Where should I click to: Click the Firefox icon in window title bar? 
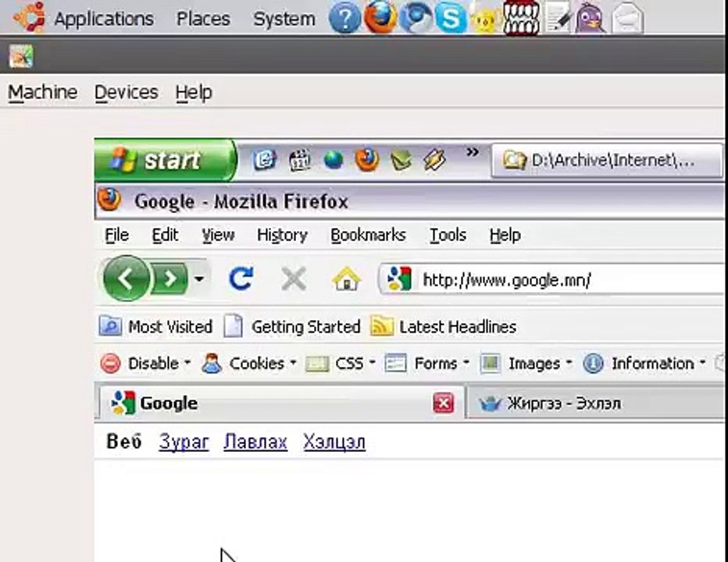110,200
